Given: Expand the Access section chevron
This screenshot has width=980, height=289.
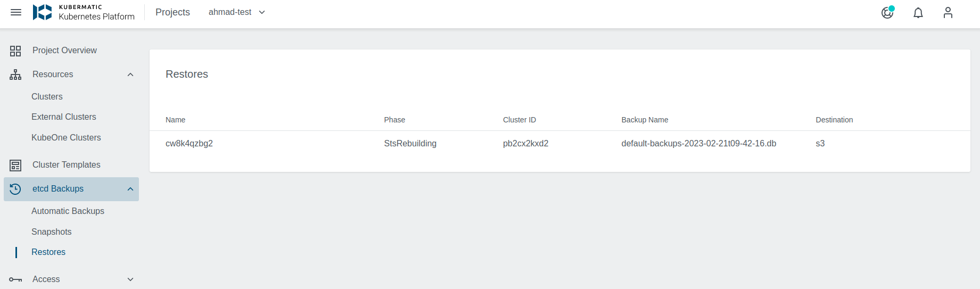Looking at the screenshot, I should click(x=130, y=279).
